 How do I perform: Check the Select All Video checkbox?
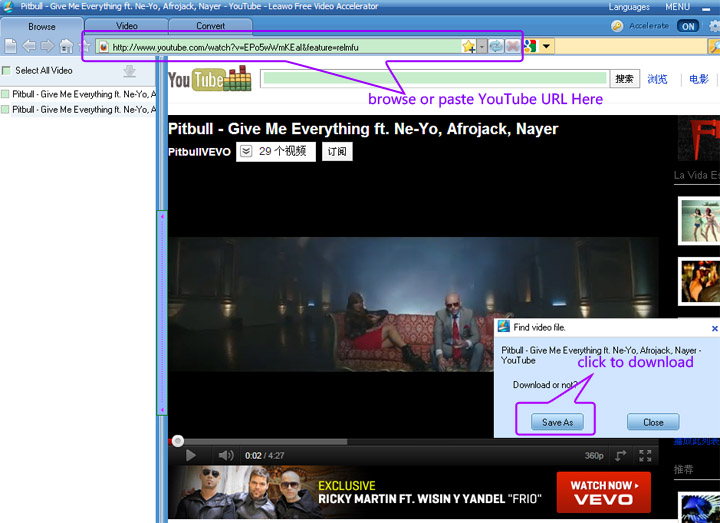pyautogui.click(x=6, y=71)
